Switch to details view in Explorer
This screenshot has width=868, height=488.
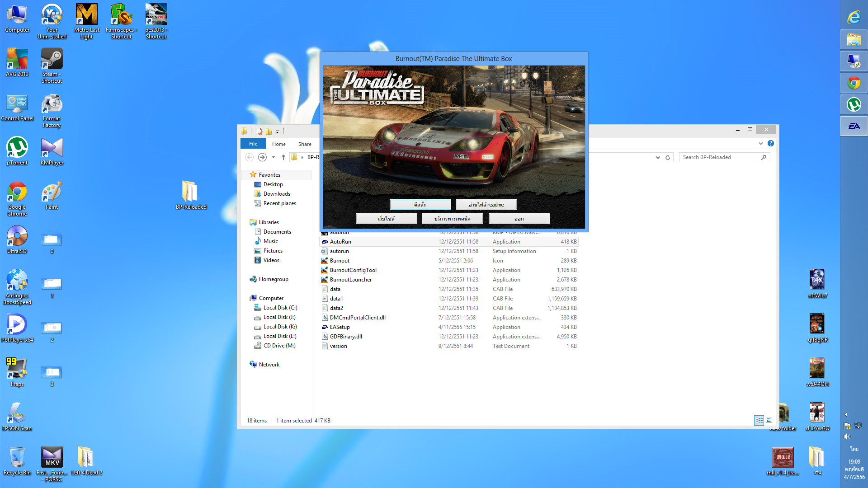coord(759,420)
